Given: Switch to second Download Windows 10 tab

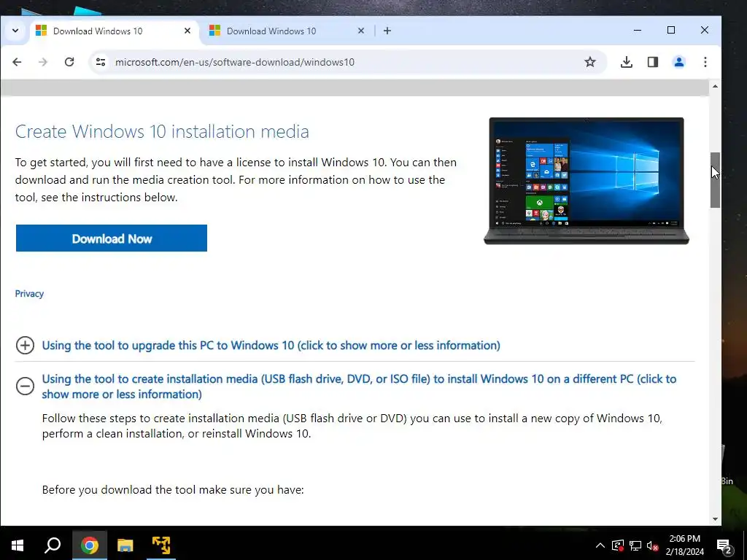Looking at the screenshot, I should (x=286, y=31).
